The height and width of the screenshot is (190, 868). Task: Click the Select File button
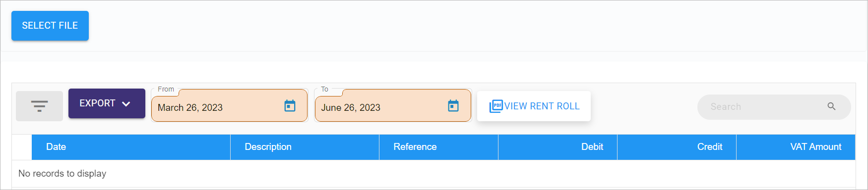point(50,26)
